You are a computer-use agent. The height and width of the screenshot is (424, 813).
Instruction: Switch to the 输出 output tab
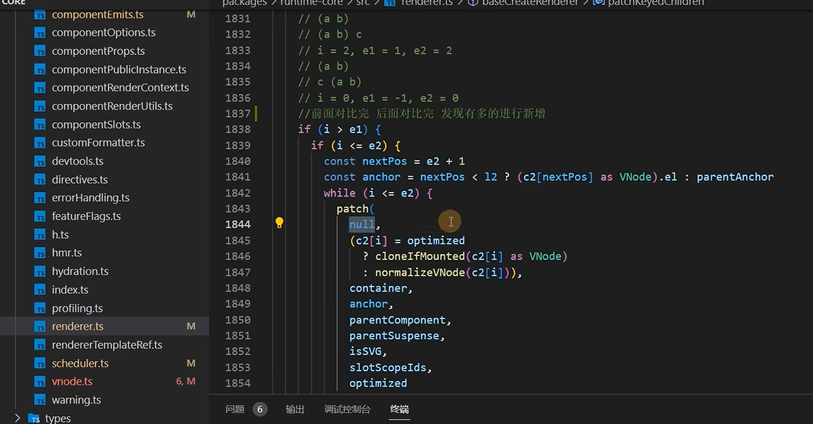[x=295, y=409]
